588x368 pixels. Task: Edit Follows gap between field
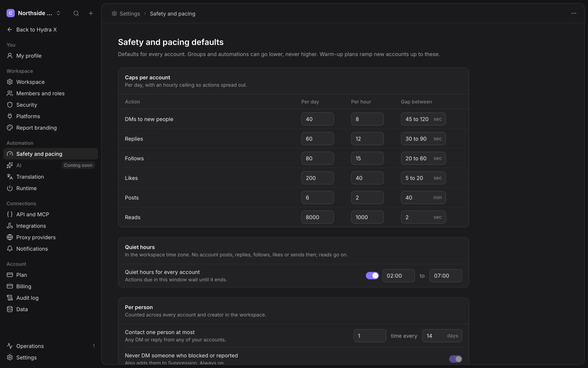(423, 158)
